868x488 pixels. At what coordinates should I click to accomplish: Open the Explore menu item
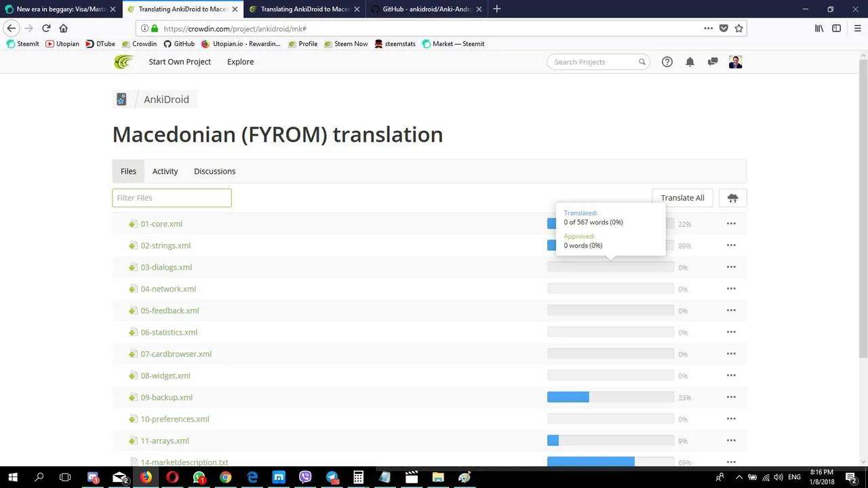(x=240, y=62)
